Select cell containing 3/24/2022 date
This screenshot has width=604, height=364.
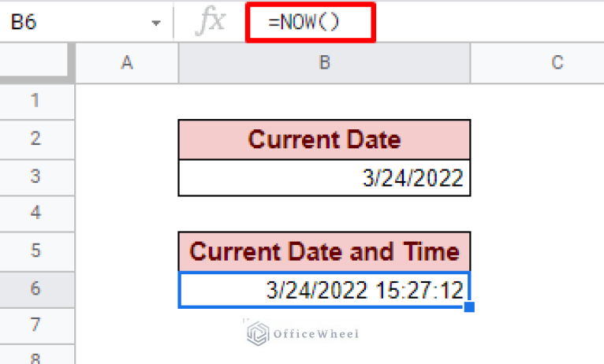tap(324, 178)
